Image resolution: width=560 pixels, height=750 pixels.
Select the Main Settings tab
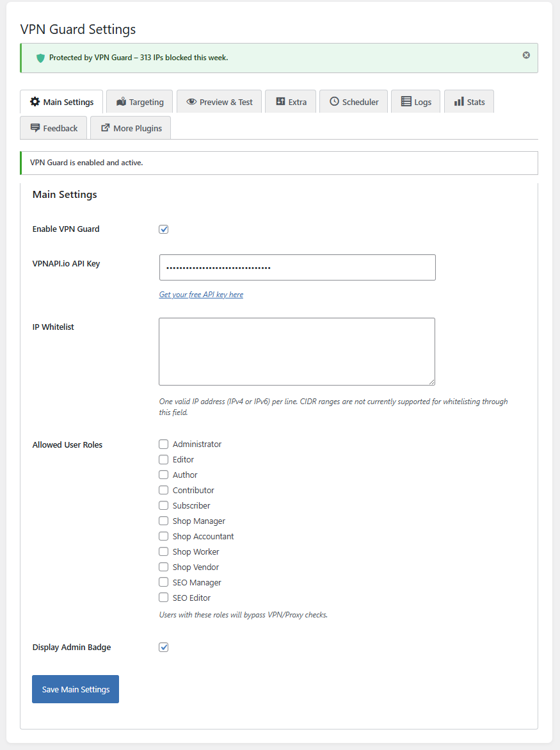point(61,102)
